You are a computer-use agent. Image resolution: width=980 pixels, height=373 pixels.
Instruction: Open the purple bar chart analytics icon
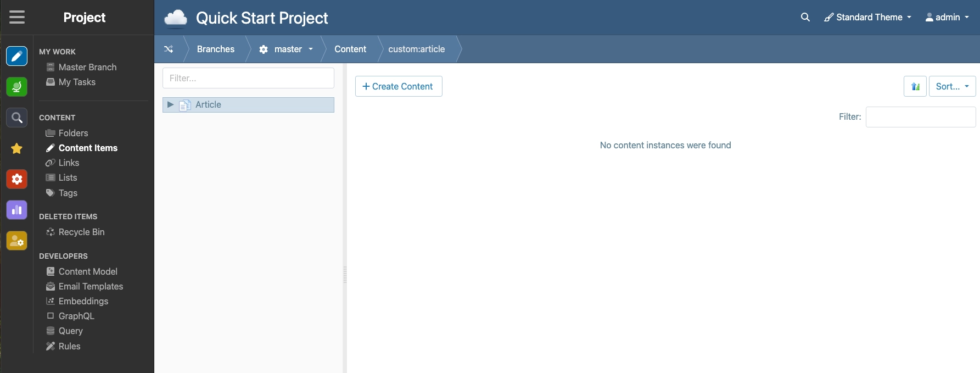pyautogui.click(x=17, y=210)
